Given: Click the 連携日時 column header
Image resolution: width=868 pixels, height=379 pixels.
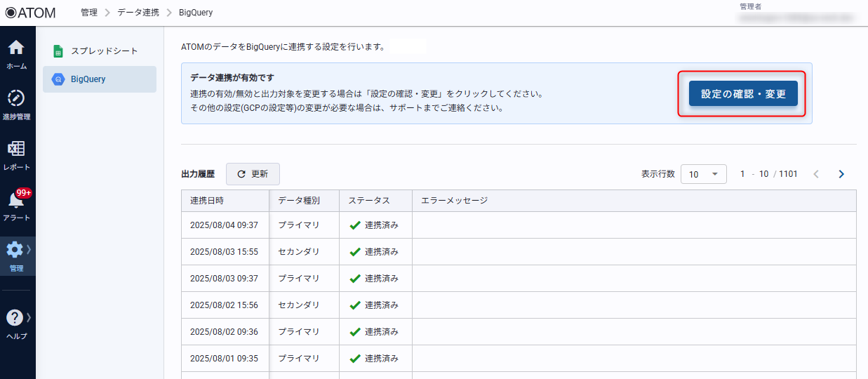Looking at the screenshot, I should tap(207, 201).
